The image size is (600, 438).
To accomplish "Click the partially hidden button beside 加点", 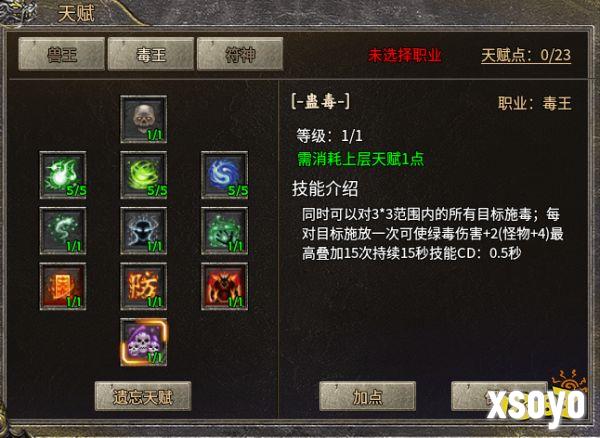I will pyautogui.click(x=499, y=396).
